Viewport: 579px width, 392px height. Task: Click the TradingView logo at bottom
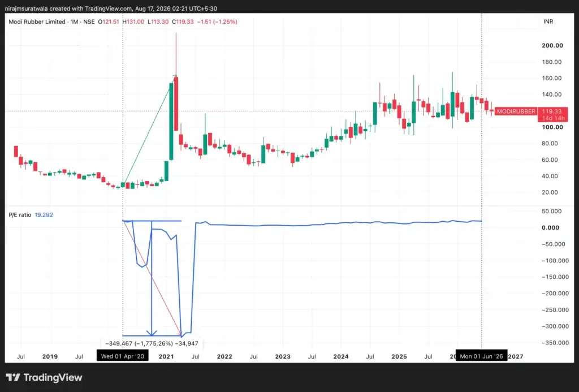click(x=44, y=377)
